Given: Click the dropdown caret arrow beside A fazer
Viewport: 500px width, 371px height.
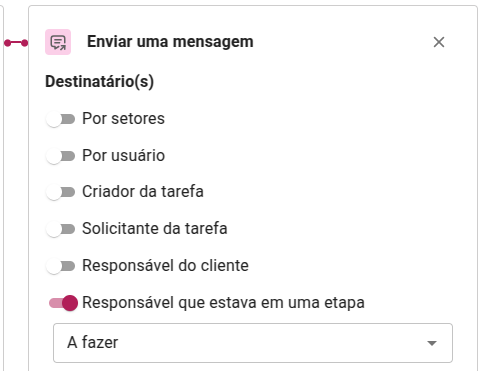Looking at the screenshot, I should tap(432, 343).
